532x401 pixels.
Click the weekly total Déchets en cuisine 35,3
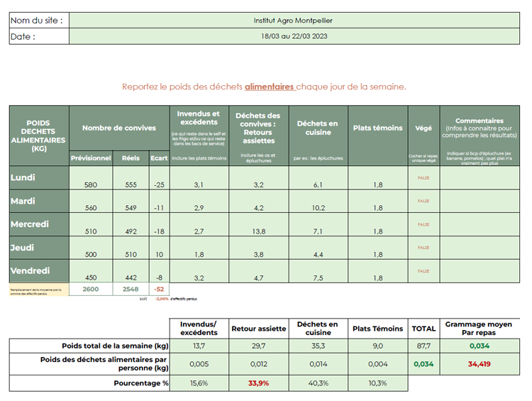click(x=318, y=346)
